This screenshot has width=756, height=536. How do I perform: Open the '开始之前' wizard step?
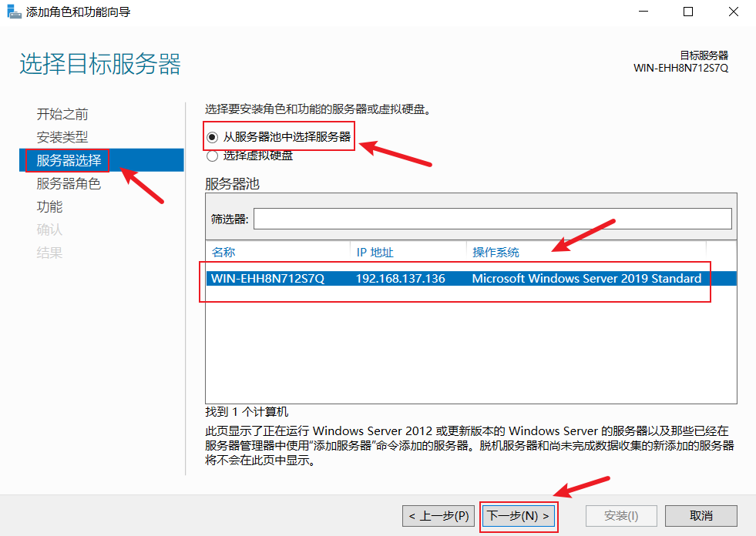62,114
